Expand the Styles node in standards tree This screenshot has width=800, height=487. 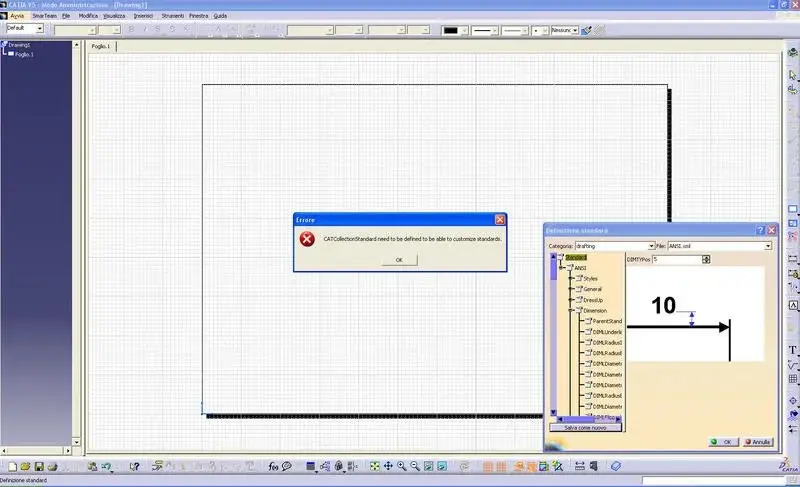point(571,278)
